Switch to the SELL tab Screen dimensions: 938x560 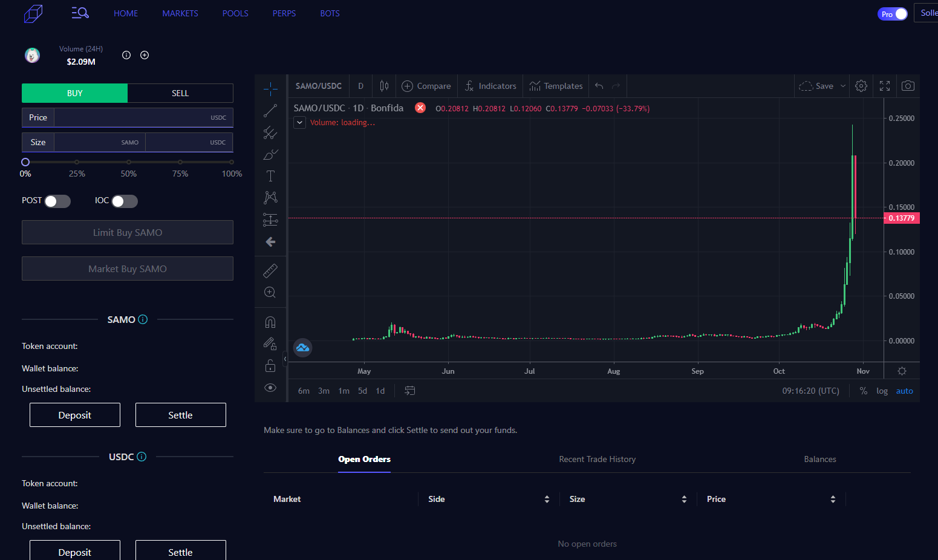(180, 93)
